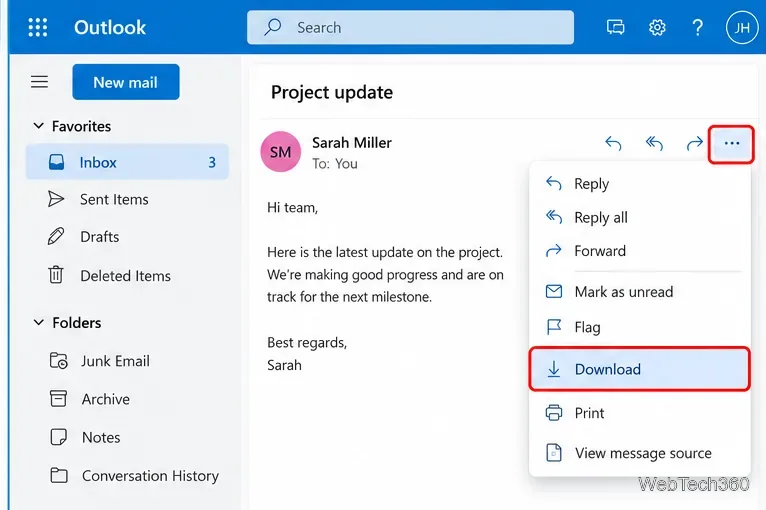Open the Drafts folder
The image size is (766, 510).
pos(127,236)
